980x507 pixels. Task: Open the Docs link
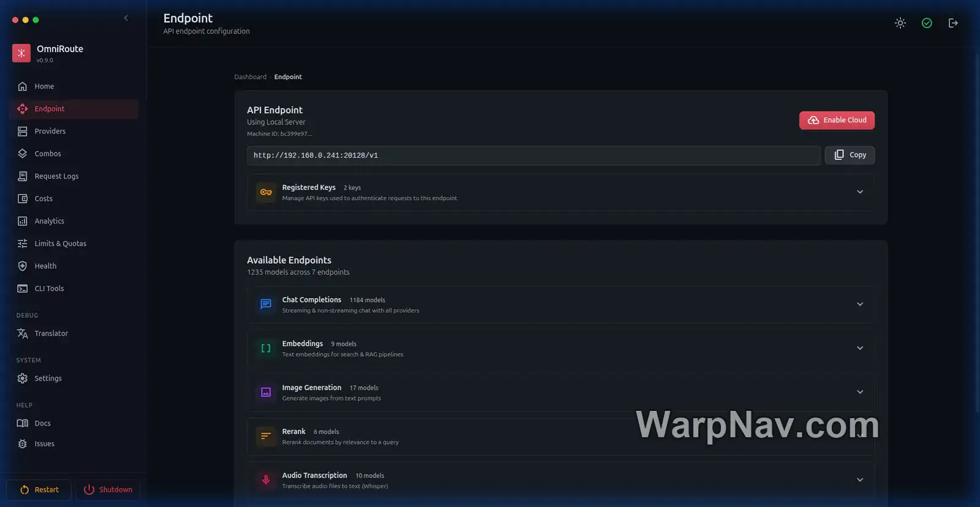click(73, 423)
